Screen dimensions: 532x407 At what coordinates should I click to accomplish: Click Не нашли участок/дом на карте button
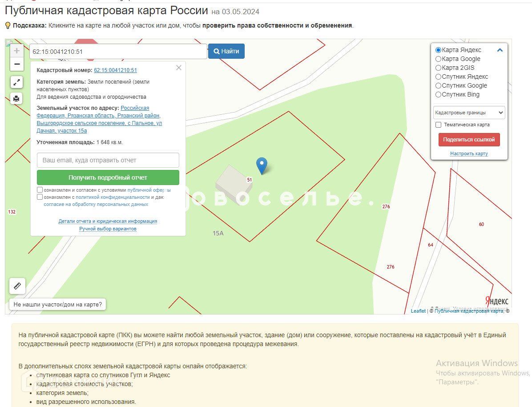coord(58,305)
